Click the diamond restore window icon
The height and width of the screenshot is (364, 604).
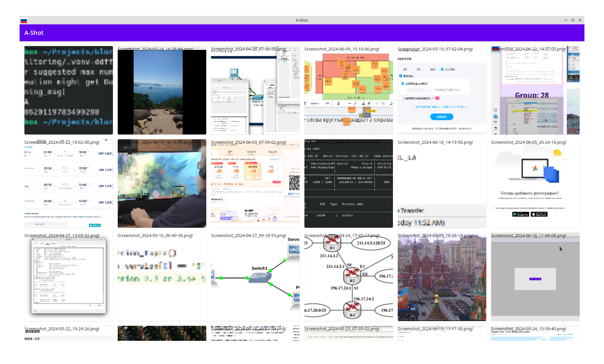[573, 20]
